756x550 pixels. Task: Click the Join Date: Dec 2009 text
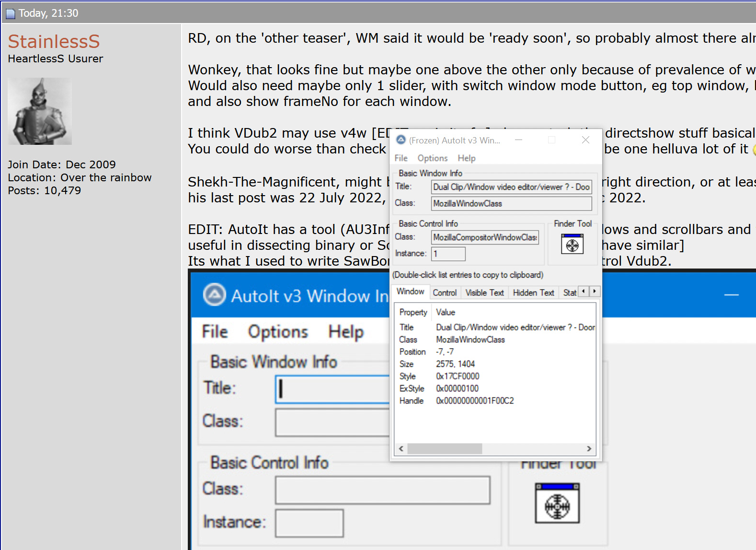62,164
